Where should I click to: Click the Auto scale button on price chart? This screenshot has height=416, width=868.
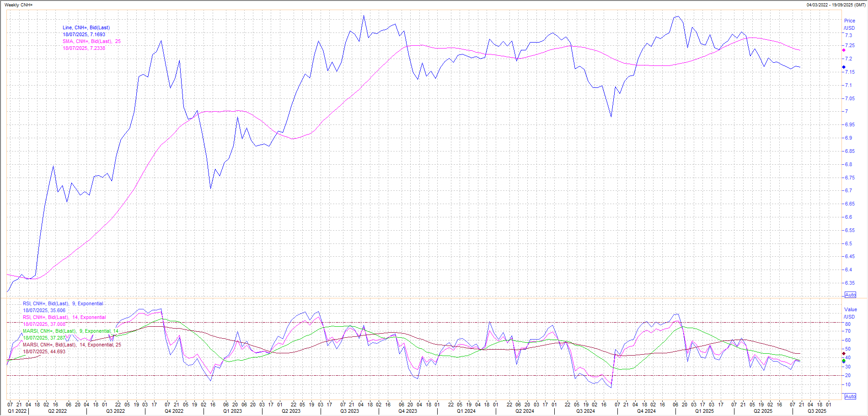[x=850, y=295]
